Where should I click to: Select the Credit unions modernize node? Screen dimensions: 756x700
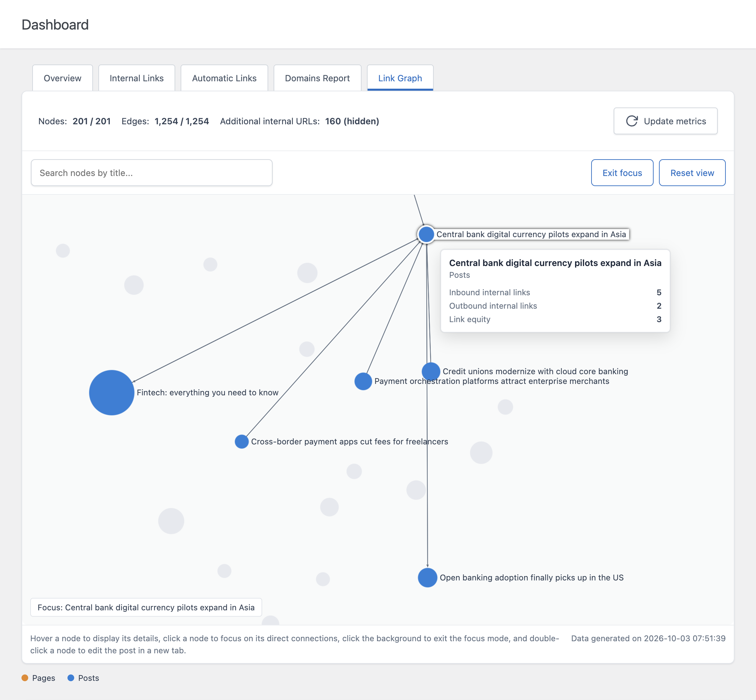coord(431,371)
